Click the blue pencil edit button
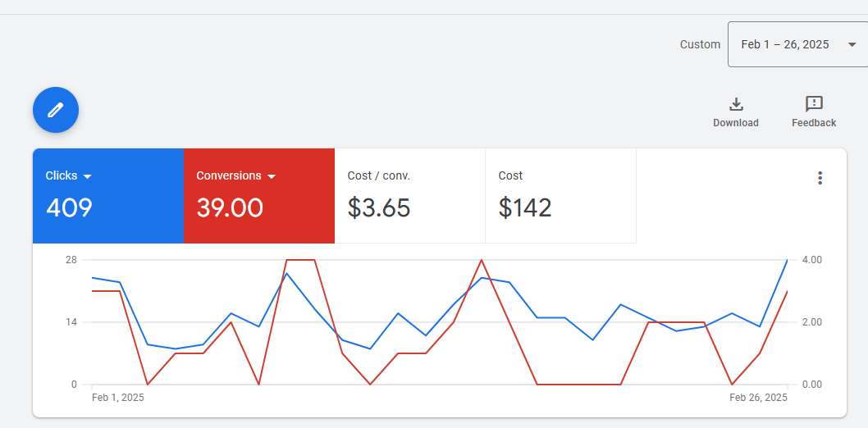 pos(55,110)
